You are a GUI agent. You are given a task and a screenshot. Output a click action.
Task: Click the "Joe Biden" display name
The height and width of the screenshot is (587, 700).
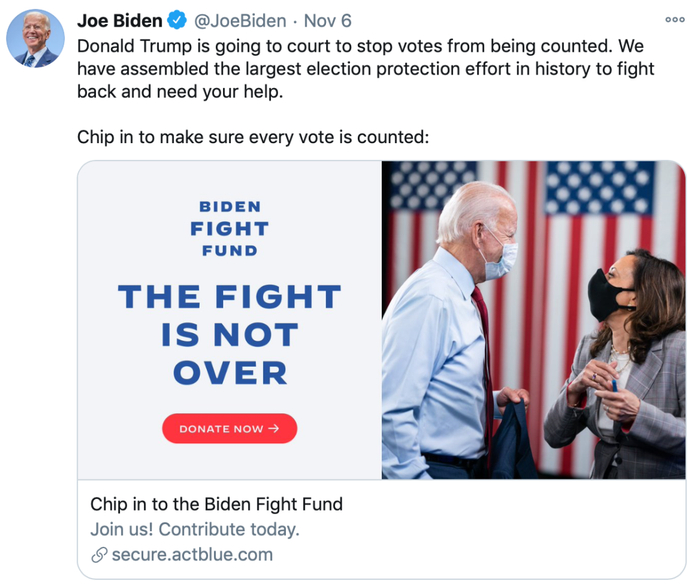pos(119,20)
